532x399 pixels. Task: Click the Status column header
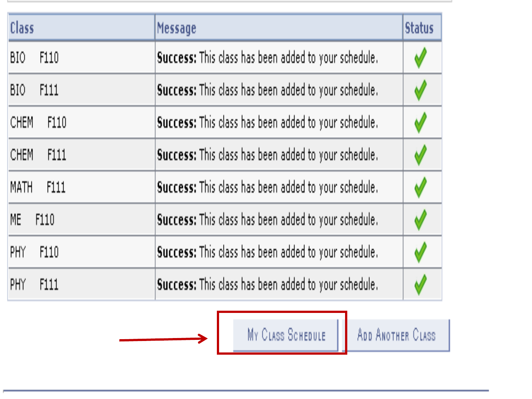(419, 28)
